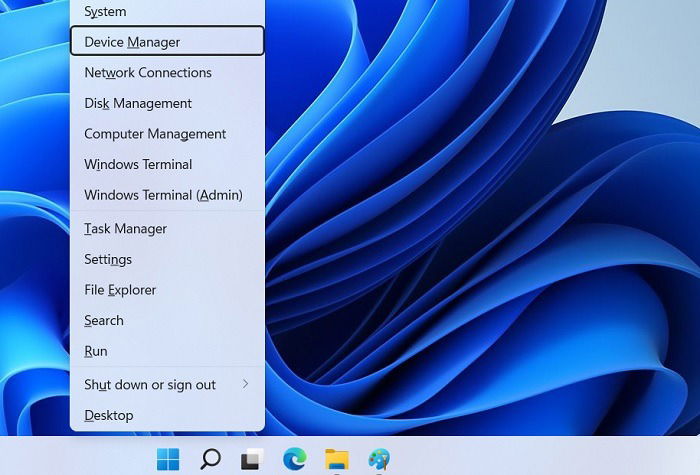Select Search in the context menu
700x475 pixels.
(167, 321)
